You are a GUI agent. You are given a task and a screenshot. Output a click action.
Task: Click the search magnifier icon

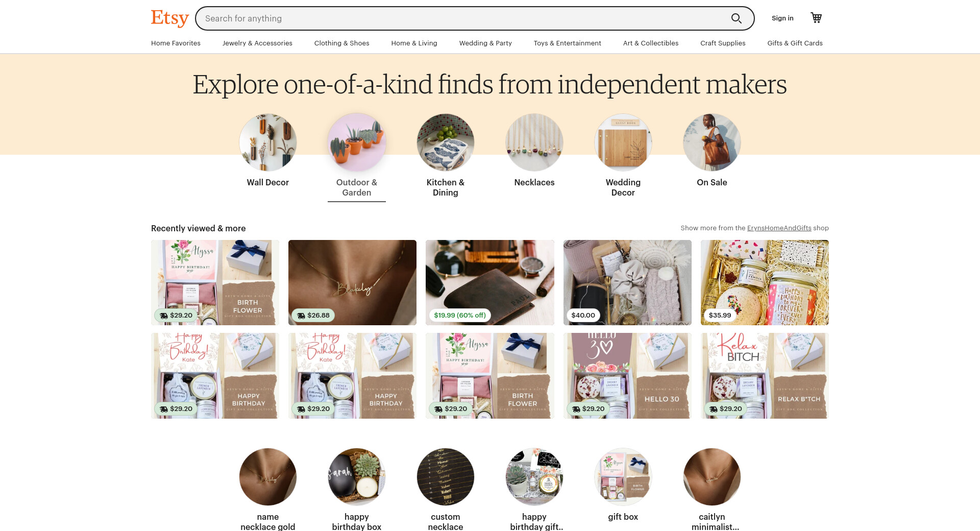[736, 18]
